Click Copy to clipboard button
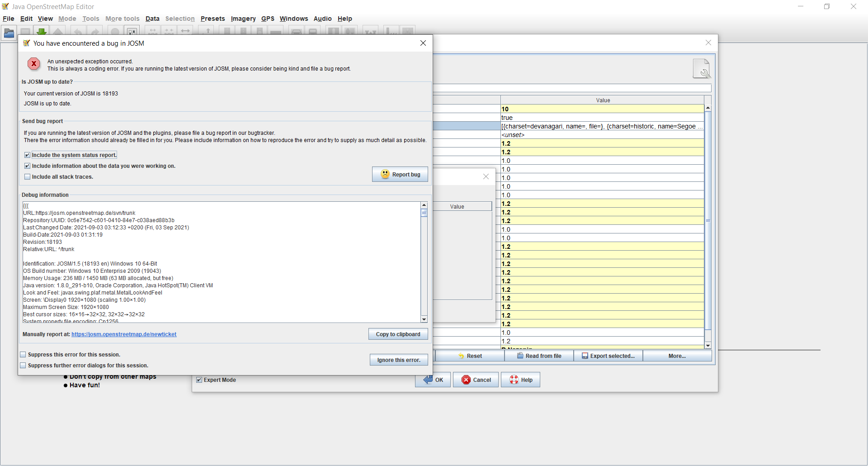Screen dimensions: 868x466 point(398,334)
